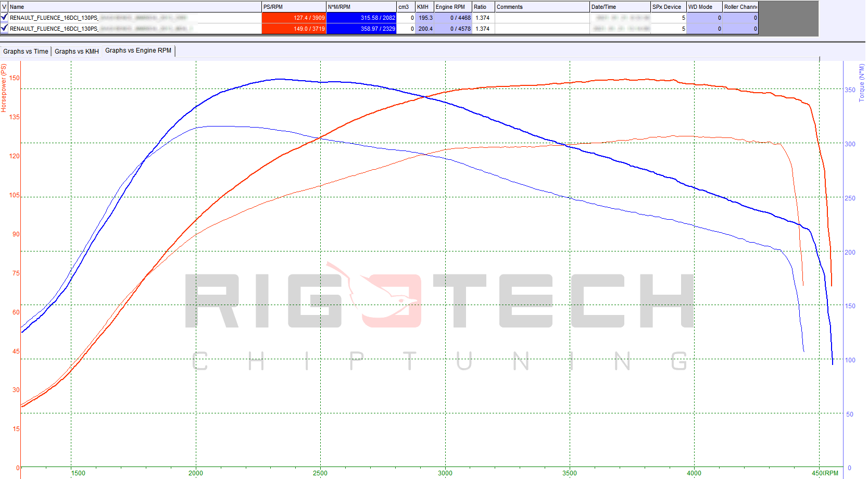Click the 150 horsepower axis tick
Image resolution: width=868 pixels, height=479 pixels.
point(15,78)
